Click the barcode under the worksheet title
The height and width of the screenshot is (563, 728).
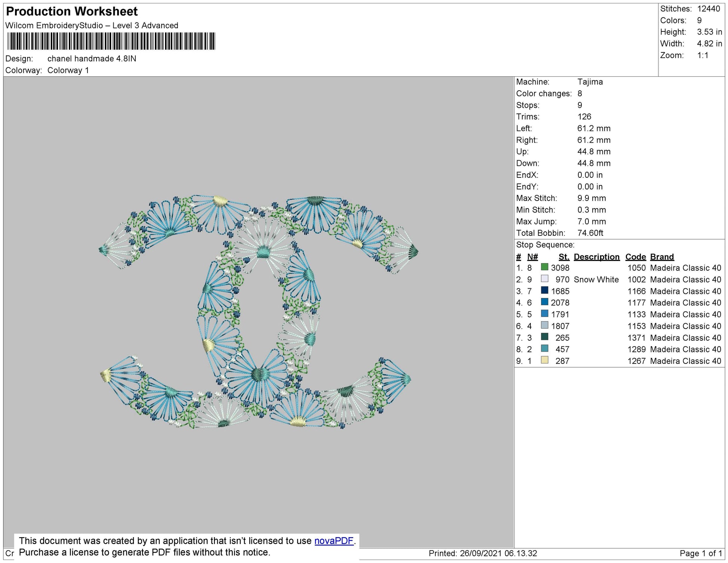pyautogui.click(x=111, y=41)
